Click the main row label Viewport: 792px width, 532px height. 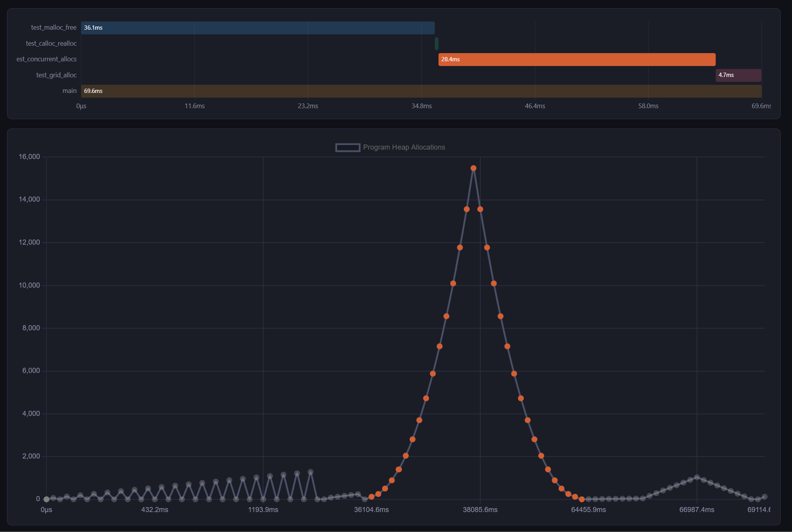(x=70, y=91)
